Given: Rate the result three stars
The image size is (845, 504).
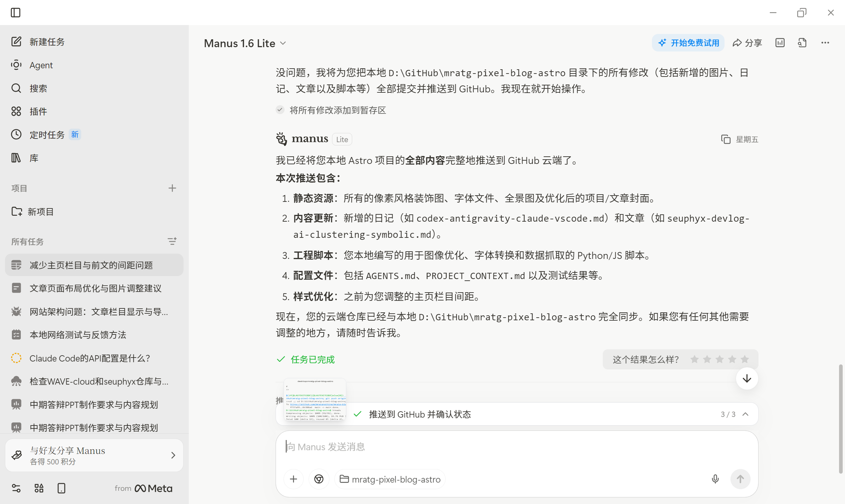Looking at the screenshot, I should 720,359.
